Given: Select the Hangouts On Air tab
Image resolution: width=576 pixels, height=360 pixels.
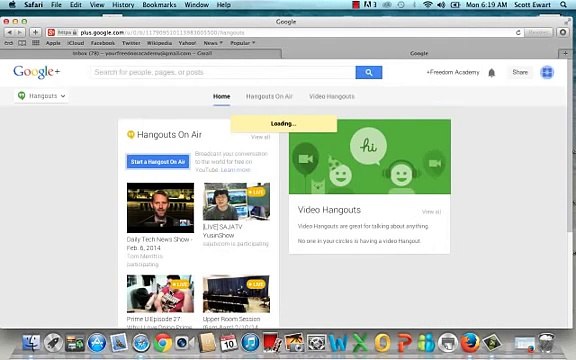Looking at the screenshot, I should tap(269, 96).
